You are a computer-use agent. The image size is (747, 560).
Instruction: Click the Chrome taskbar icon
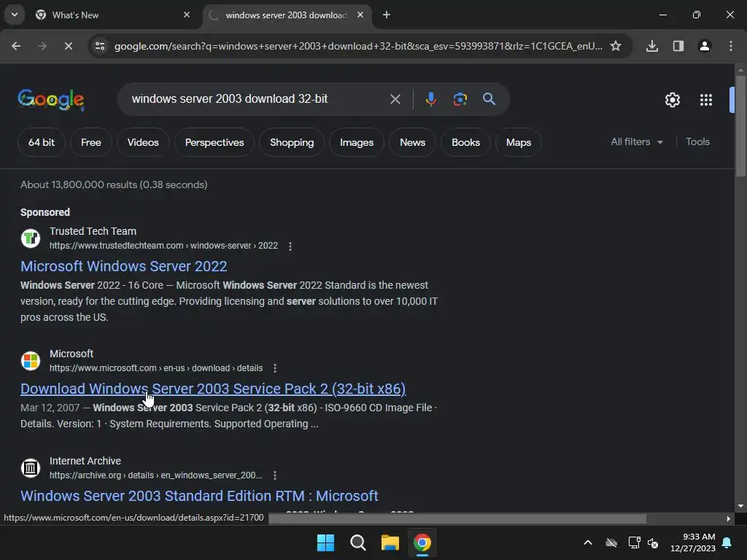pyautogui.click(x=422, y=542)
